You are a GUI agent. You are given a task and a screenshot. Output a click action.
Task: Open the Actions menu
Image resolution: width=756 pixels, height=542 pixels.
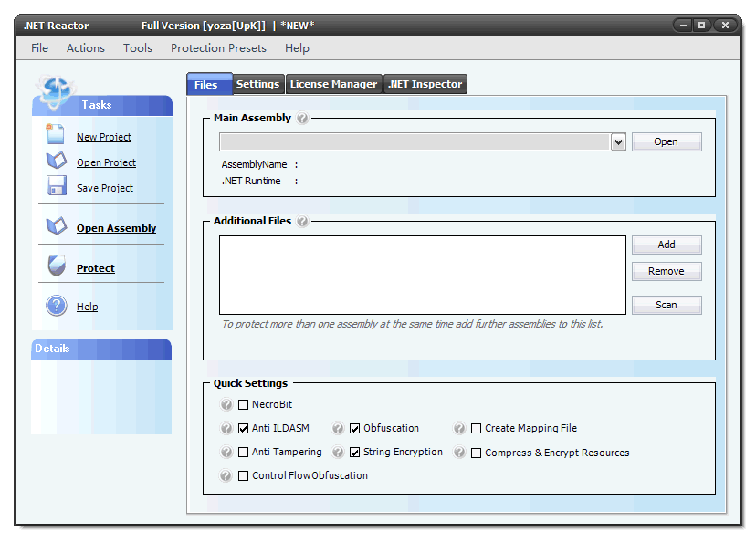point(85,48)
